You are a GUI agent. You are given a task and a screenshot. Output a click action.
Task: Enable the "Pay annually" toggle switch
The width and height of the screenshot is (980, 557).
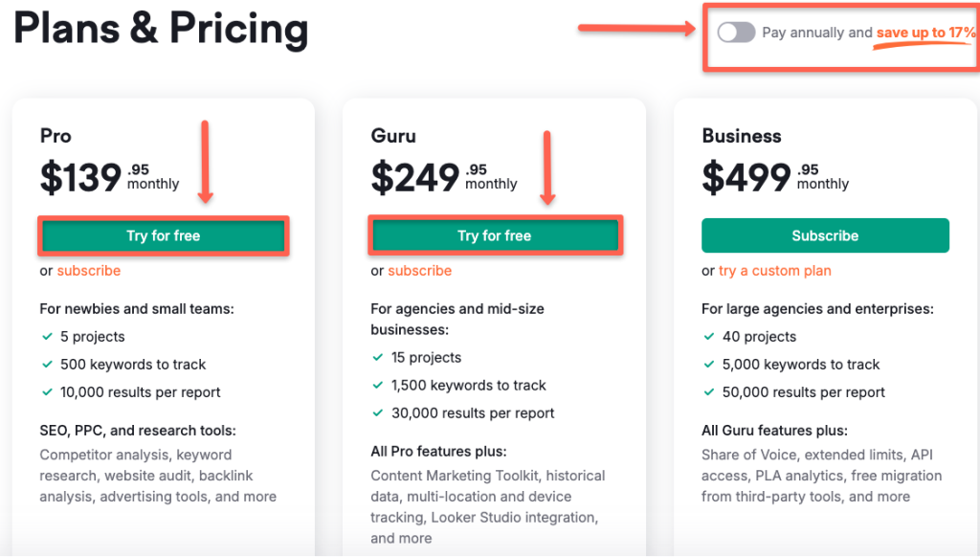(x=736, y=32)
